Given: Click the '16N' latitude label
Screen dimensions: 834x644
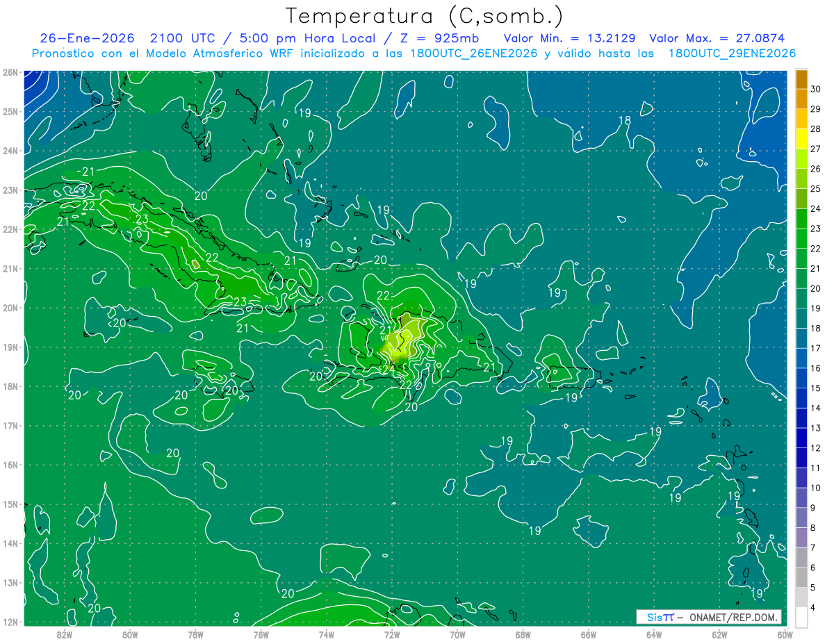Looking at the screenshot, I should pos(10,465).
